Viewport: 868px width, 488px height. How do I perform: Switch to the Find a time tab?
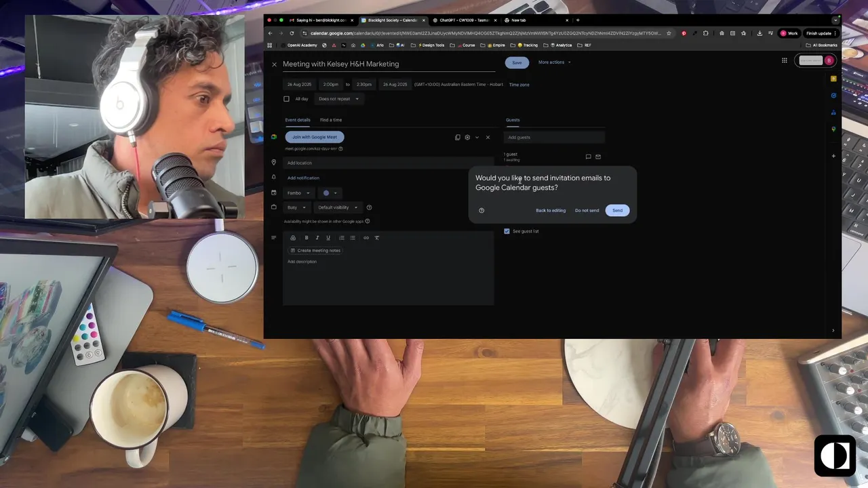[331, 120]
